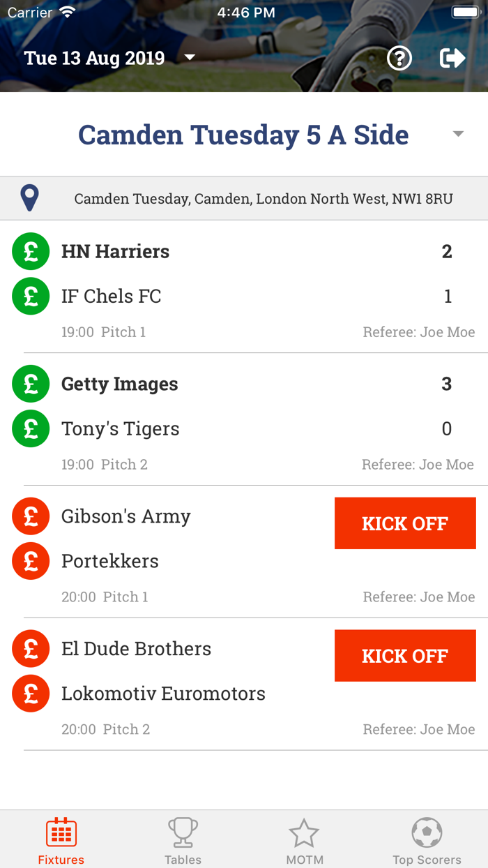Toggle payment status for Gibson's Army

click(x=31, y=516)
